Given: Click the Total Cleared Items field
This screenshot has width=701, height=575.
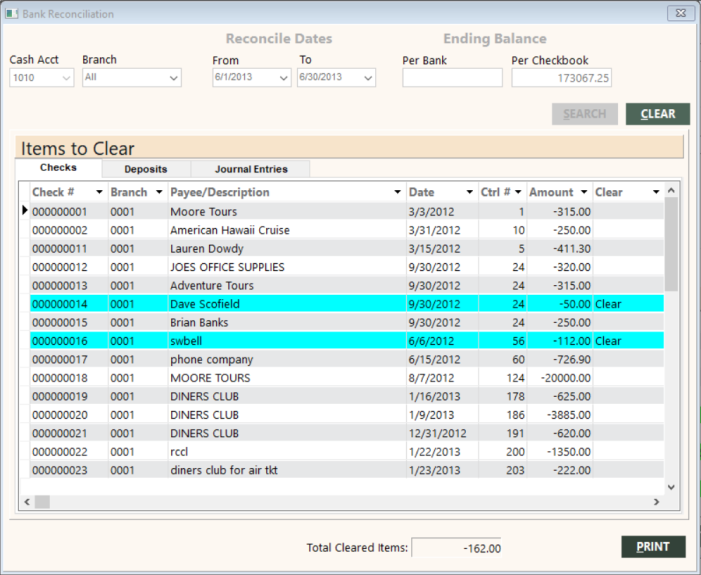Looking at the screenshot, I should [456, 548].
